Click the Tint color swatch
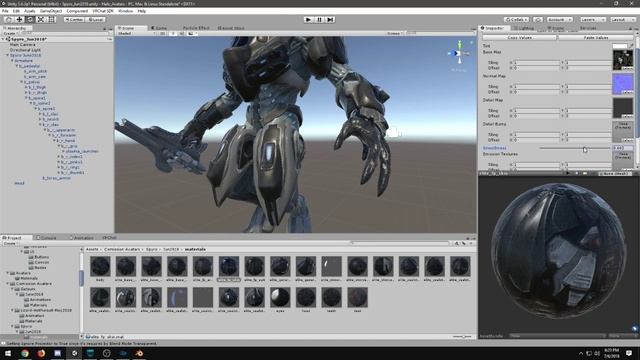Image resolution: width=640 pixels, height=360 pixels. (620, 46)
